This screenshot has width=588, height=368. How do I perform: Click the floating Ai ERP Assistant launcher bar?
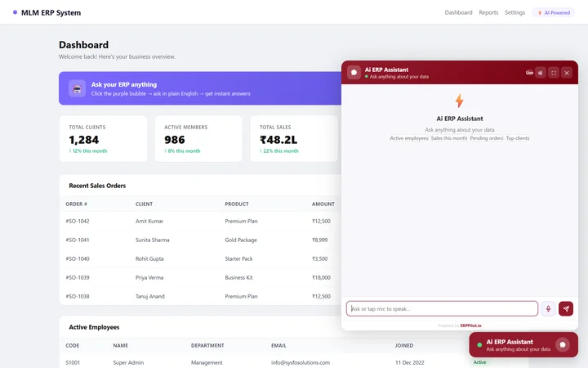point(523,345)
